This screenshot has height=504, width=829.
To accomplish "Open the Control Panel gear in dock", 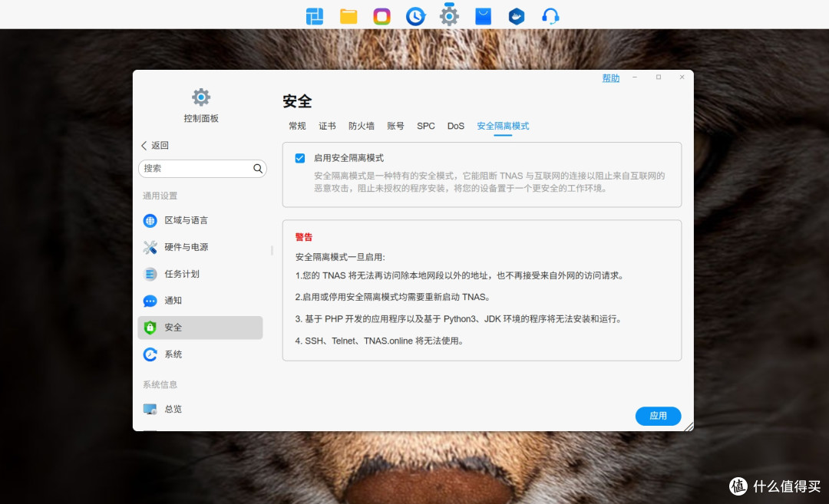I will click(449, 16).
